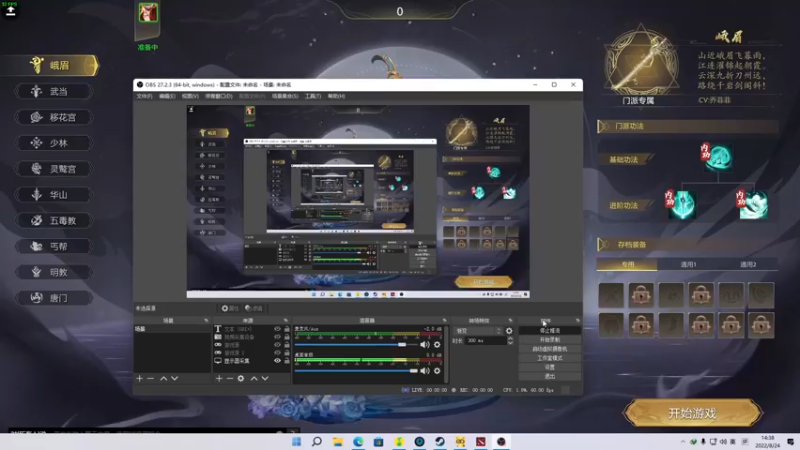Choose the 明教 sect button
800x450 pixels.
click(x=55, y=272)
